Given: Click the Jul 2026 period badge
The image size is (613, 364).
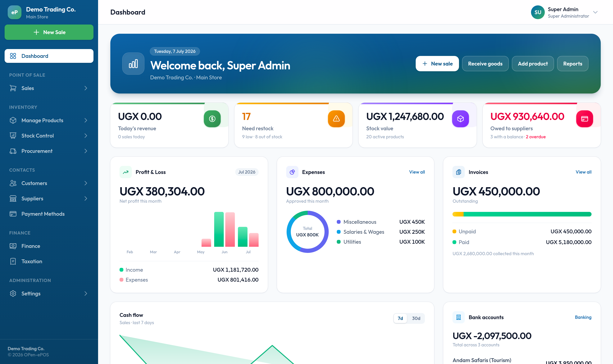Looking at the screenshot, I should coord(247,172).
